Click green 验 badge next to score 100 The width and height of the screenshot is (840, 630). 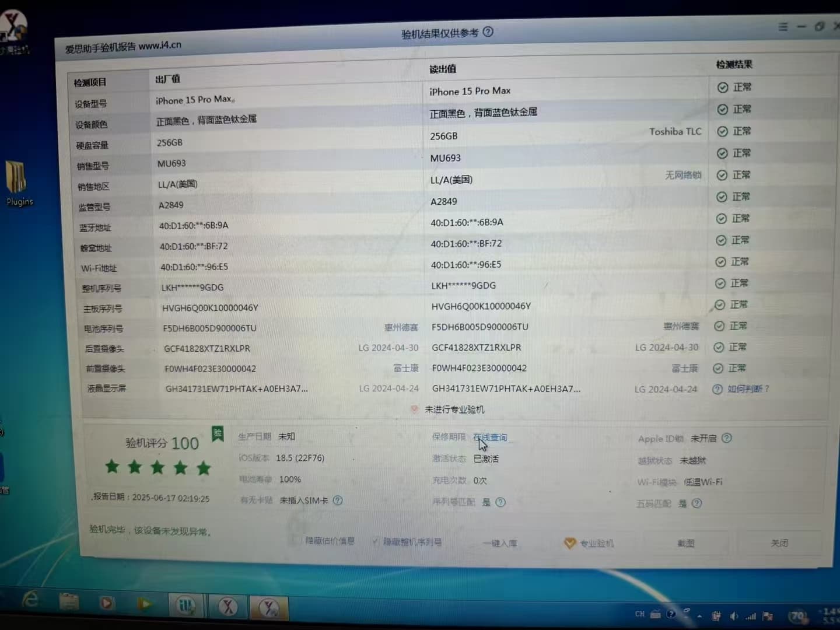(218, 433)
